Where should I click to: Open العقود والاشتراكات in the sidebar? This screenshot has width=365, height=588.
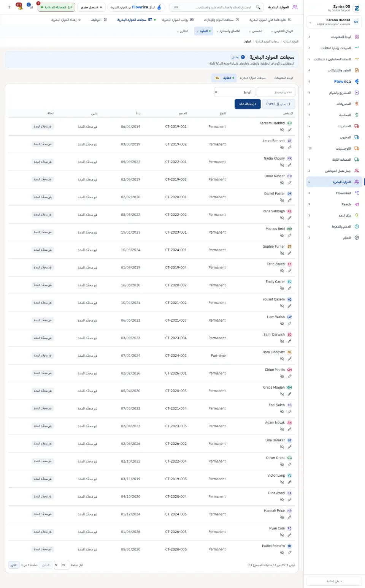point(334,70)
